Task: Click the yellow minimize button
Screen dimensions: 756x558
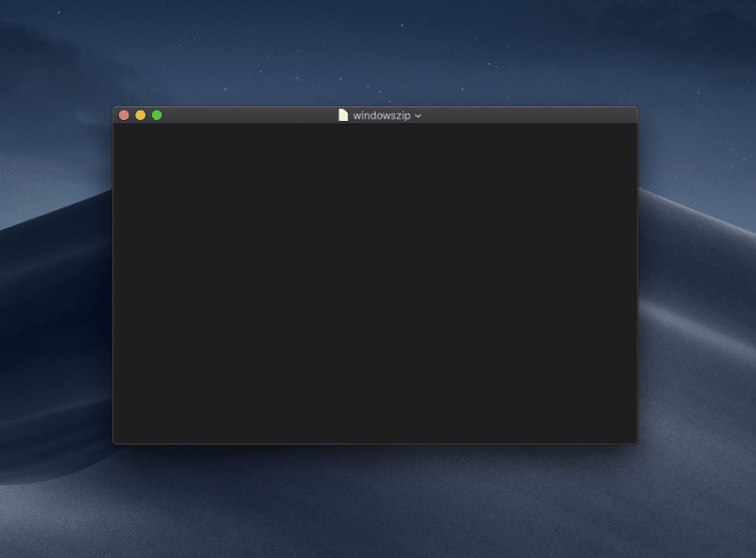Action: point(141,113)
